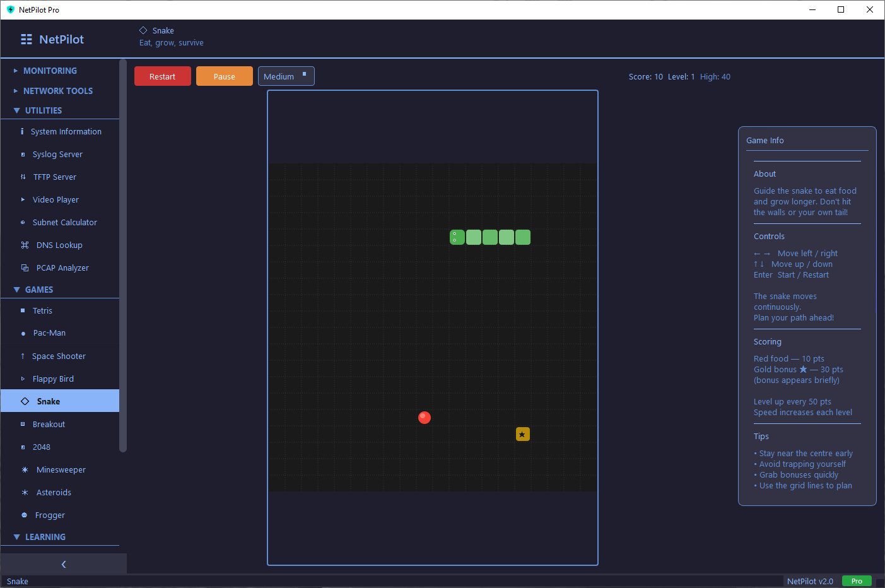
Task: Open Tetris from the games list
Action: 42,311
